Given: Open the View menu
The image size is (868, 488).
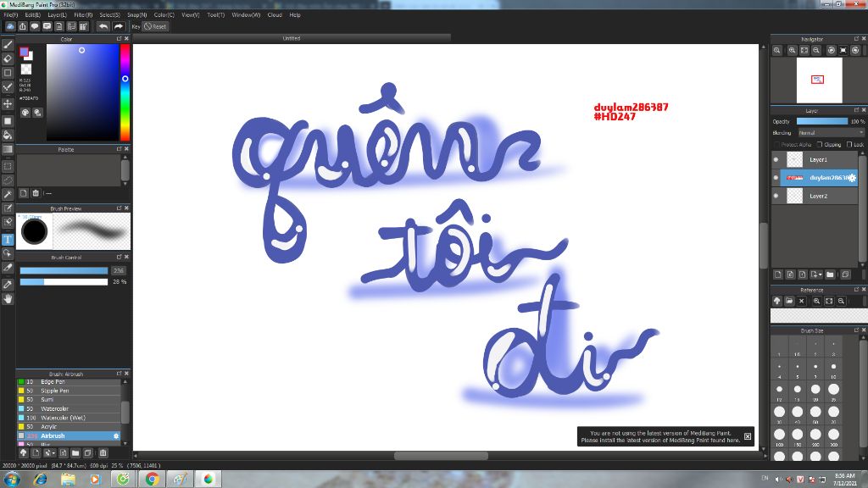Looking at the screenshot, I should point(191,15).
